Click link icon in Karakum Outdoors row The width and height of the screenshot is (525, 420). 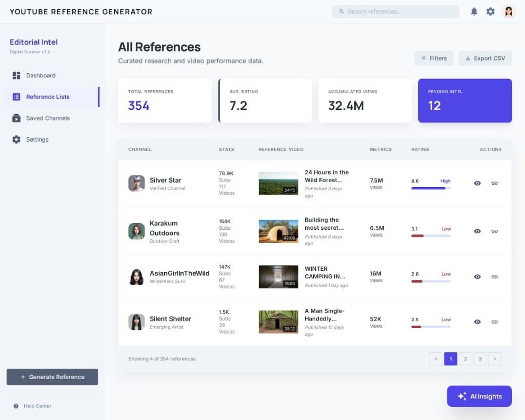pos(494,231)
